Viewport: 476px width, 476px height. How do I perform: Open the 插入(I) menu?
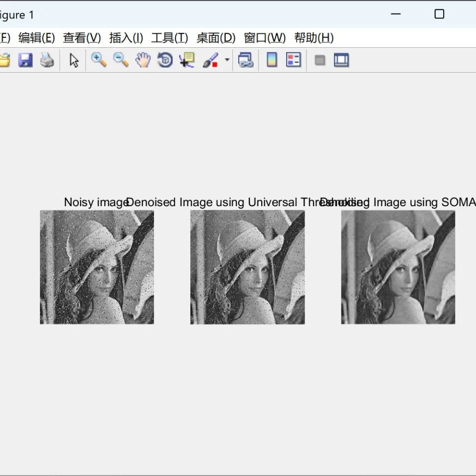point(126,38)
